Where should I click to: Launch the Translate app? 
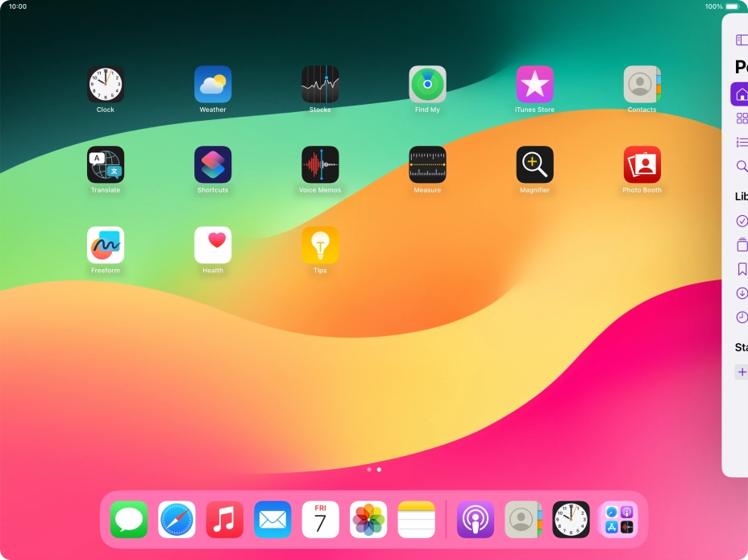click(x=106, y=165)
